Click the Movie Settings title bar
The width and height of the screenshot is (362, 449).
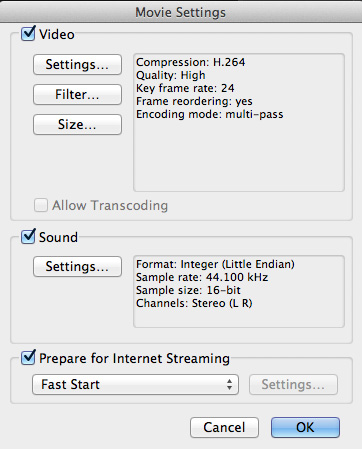pyautogui.click(x=181, y=12)
